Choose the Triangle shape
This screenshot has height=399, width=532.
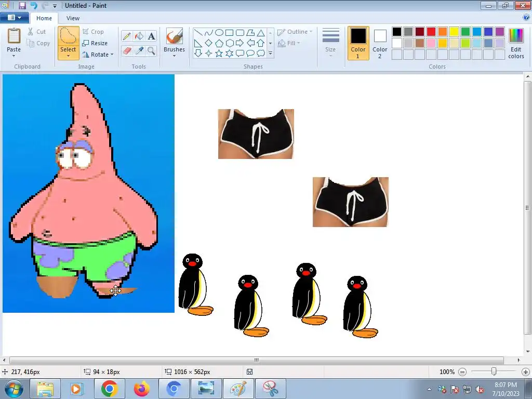click(x=261, y=33)
